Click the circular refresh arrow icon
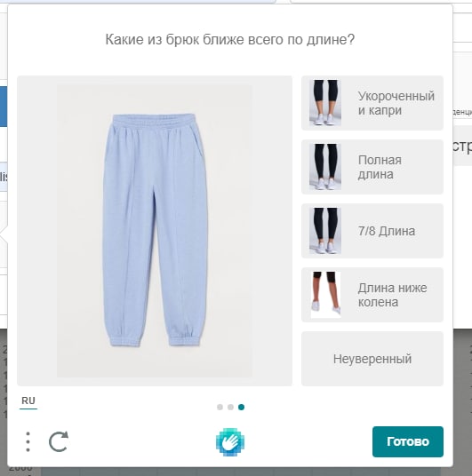472x476 pixels. tap(59, 441)
